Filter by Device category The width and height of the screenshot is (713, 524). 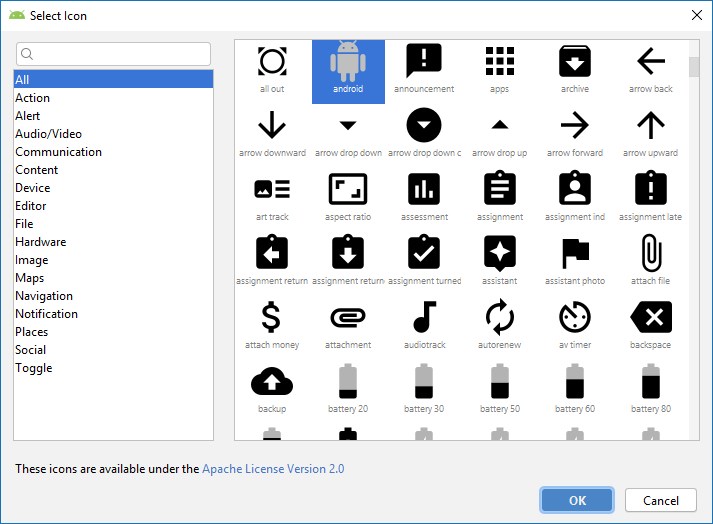coord(113,188)
